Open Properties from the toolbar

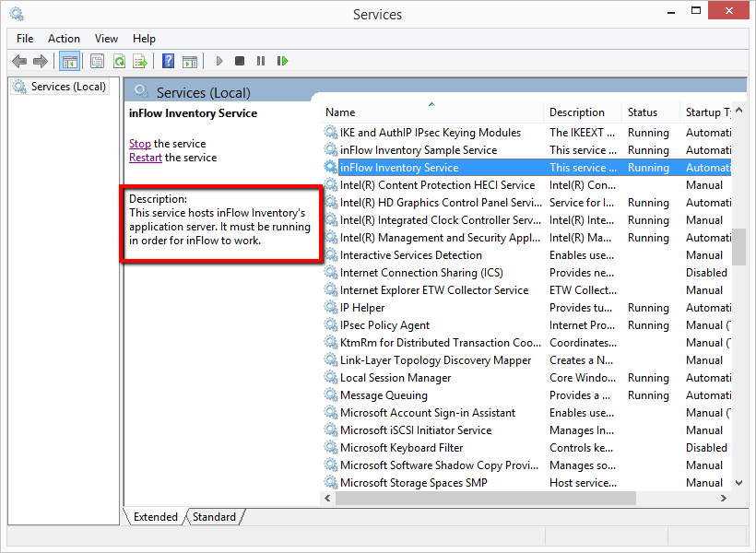pyautogui.click(x=98, y=61)
